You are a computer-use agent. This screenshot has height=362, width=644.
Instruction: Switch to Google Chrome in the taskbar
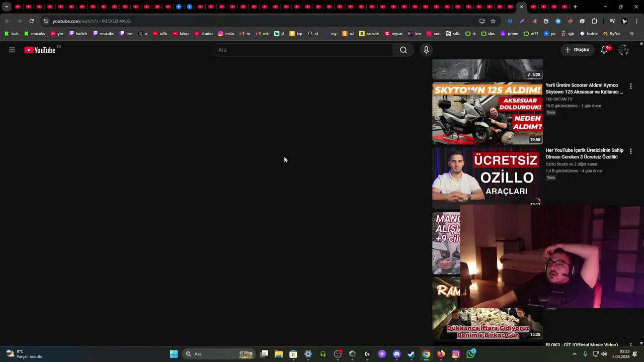click(426, 354)
